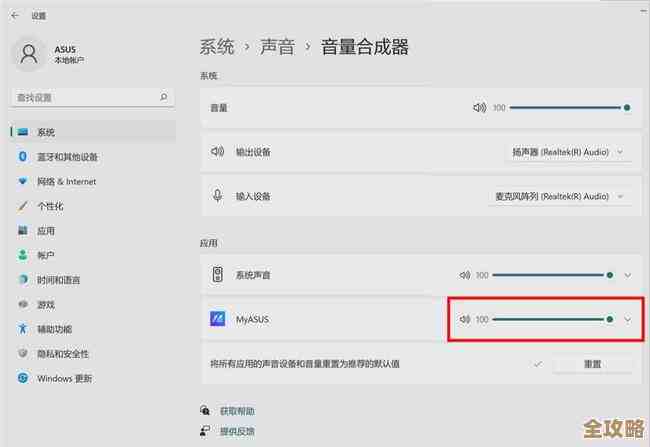
Task: Click the 系统声音 device icon
Action: (218, 275)
